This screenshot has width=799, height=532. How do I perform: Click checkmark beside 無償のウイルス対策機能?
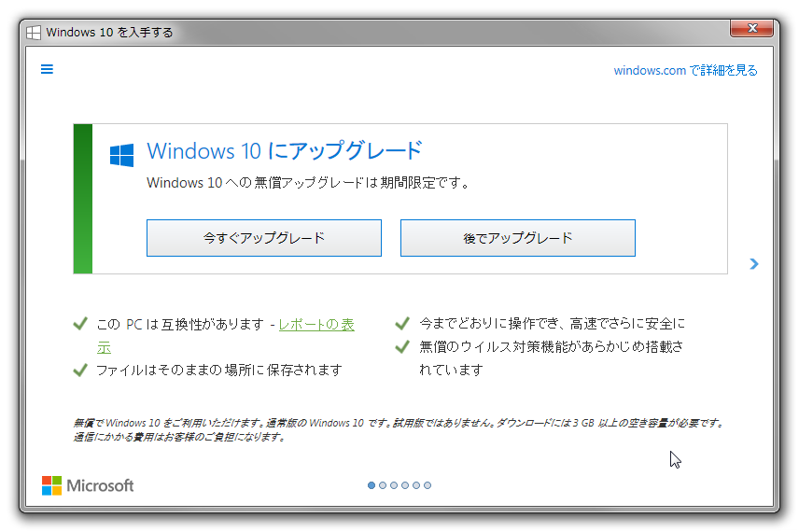coord(402,347)
